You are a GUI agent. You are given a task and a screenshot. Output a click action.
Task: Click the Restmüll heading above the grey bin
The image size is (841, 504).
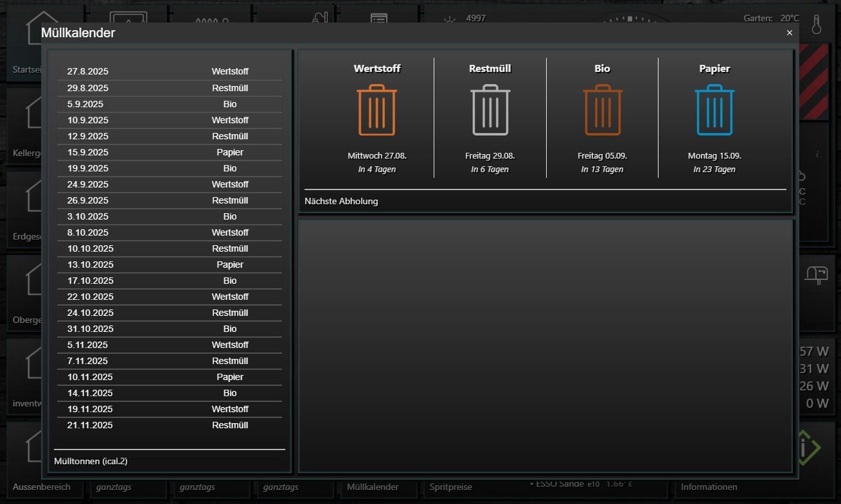pyautogui.click(x=490, y=69)
